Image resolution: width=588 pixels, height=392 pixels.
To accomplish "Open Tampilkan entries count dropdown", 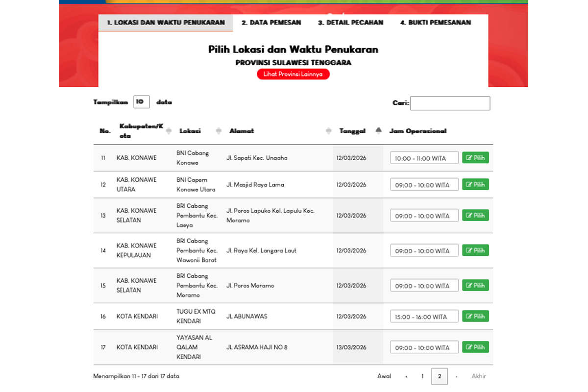I will pyautogui.click(x=141, y=102).
